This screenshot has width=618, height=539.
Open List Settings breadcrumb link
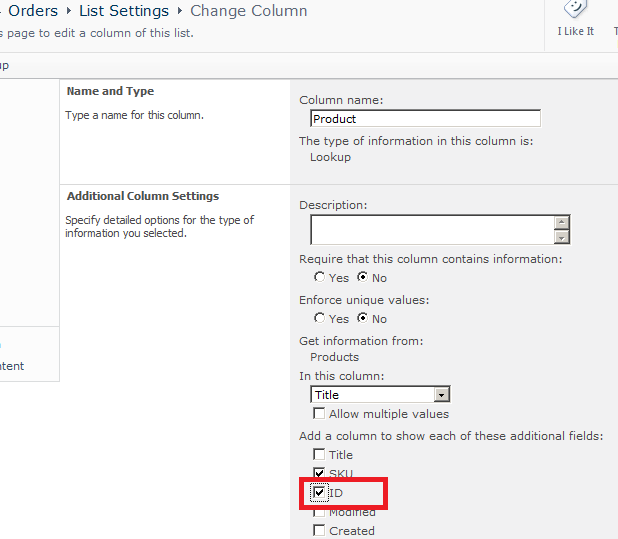click(124, 11)
